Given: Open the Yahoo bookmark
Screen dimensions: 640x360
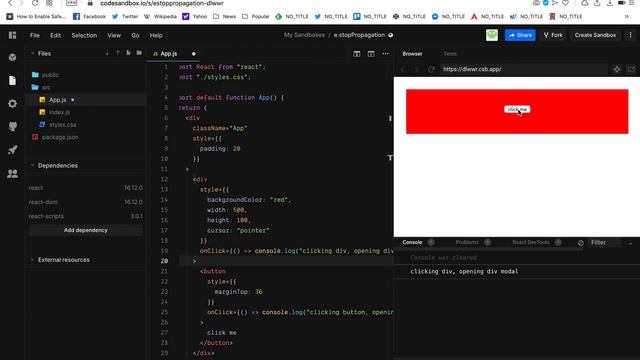Looking at the screenshot, I should pyautogui.click(x=195, y=16).
